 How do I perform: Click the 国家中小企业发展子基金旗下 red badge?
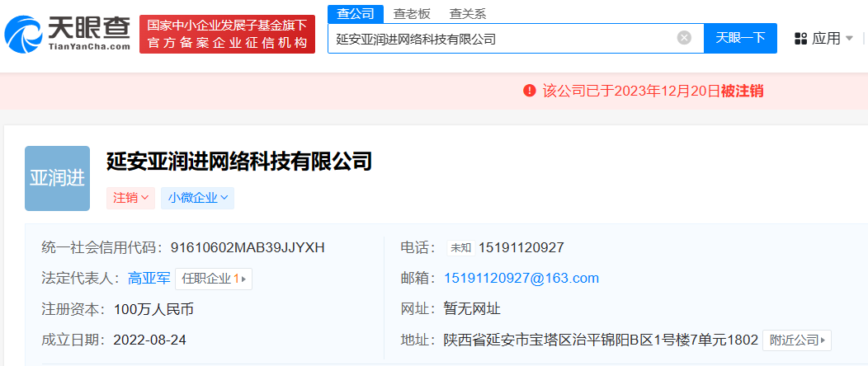(x=227, y=34)
